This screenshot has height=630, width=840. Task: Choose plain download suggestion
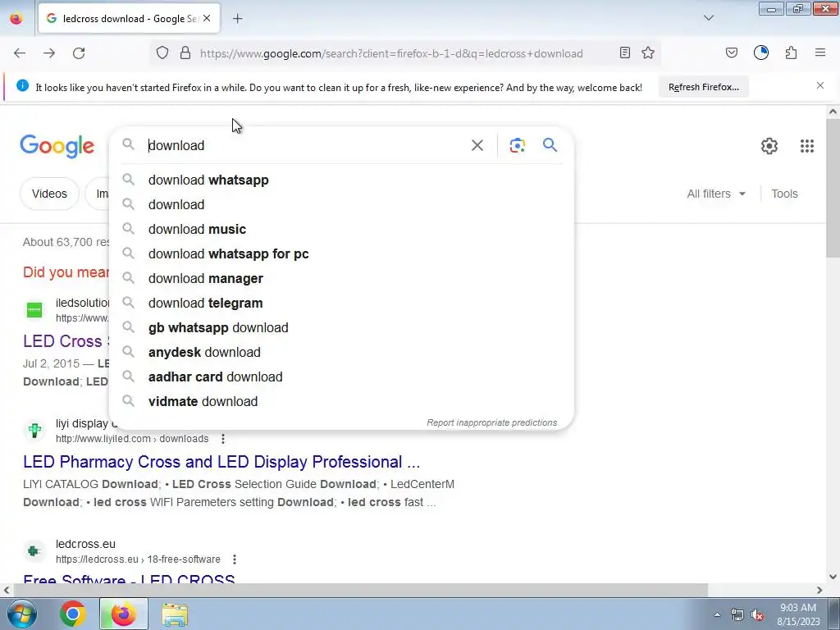click(341, 204)
